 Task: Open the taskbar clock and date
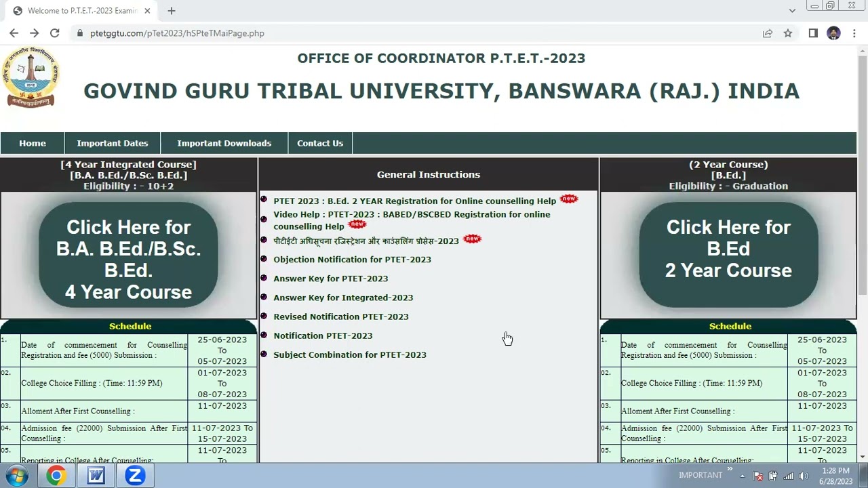(835, 476)
